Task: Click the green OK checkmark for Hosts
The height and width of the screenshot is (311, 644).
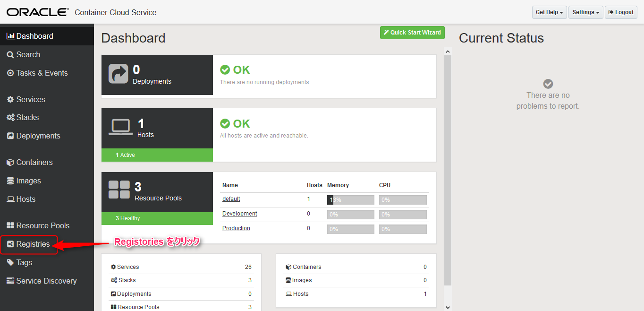Action: click(x=225, y=124)
